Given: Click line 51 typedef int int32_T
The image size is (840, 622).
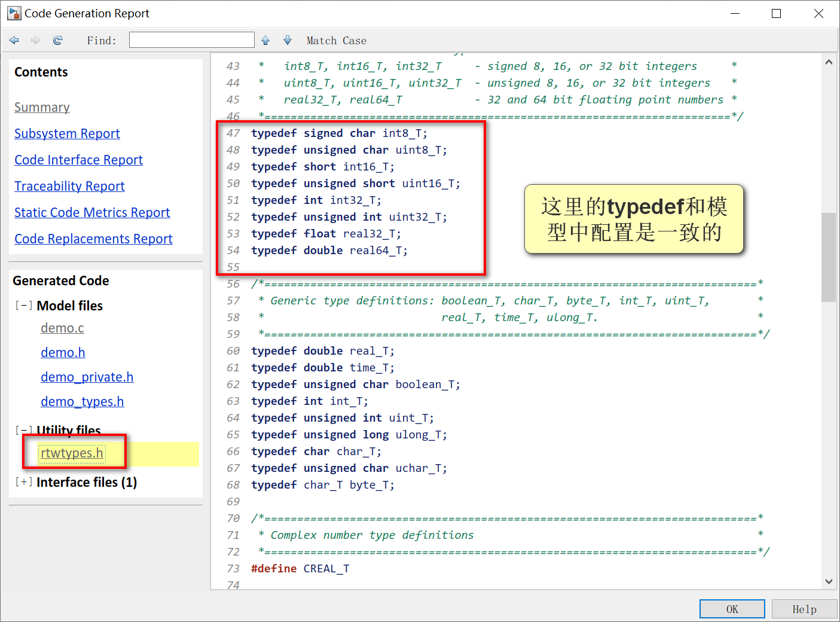Looking at the screenshot, I should pos(316,200).
